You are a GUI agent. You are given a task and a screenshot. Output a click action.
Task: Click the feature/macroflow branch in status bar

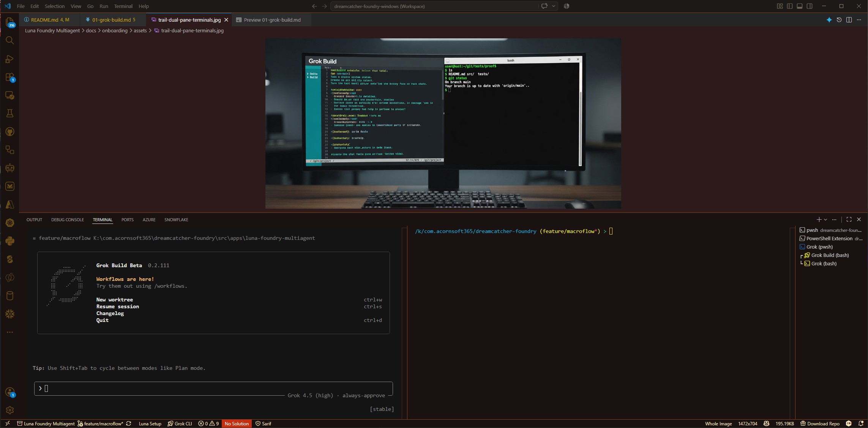100,423
